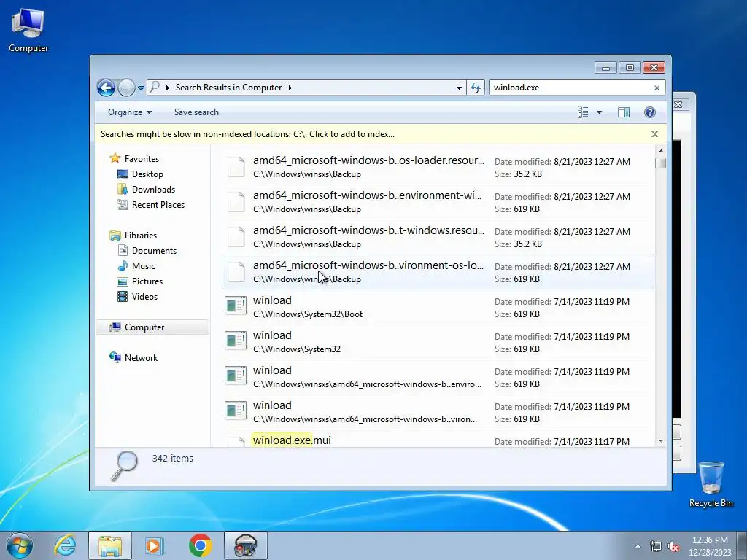Image resolution: width=747 pixels, height=560 pixels.
Task: Open the muted volume tray icon
Action: 673,546
